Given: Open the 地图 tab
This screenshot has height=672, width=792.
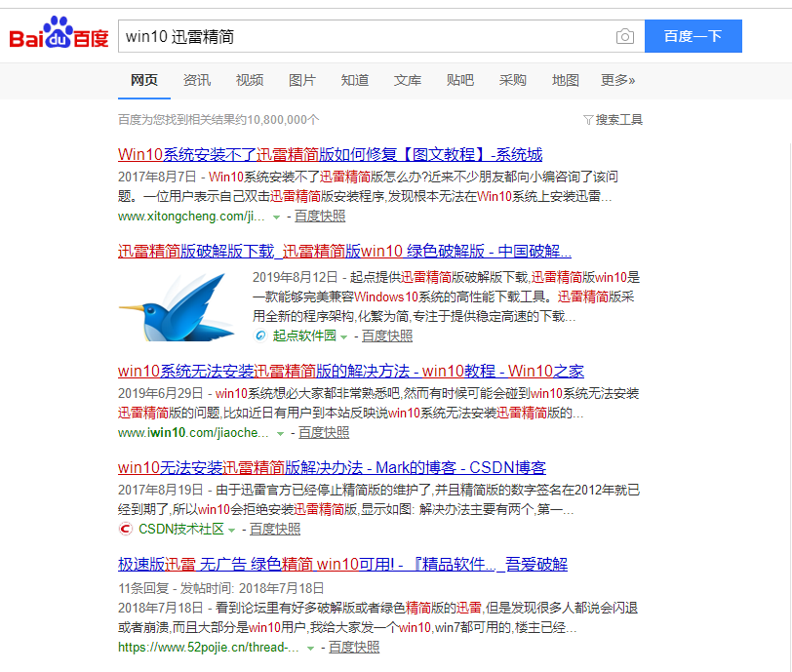Looking at the screenshot, I should [x=565, y=80].
